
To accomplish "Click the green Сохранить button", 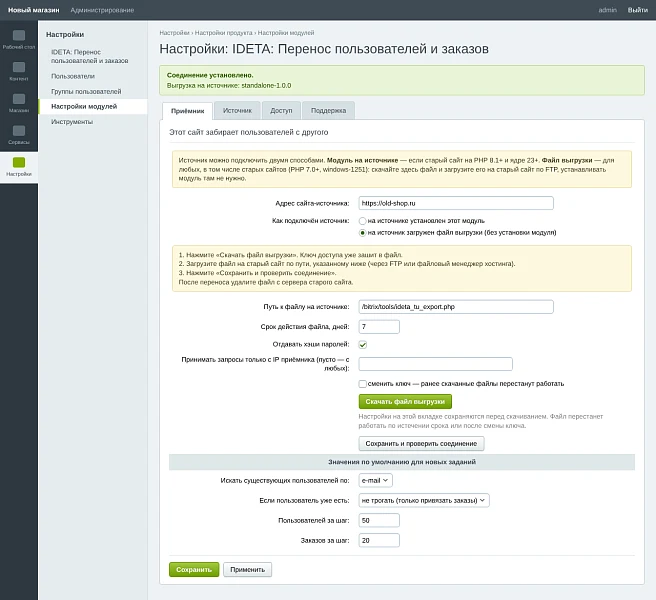I will [x=194, y=569].
